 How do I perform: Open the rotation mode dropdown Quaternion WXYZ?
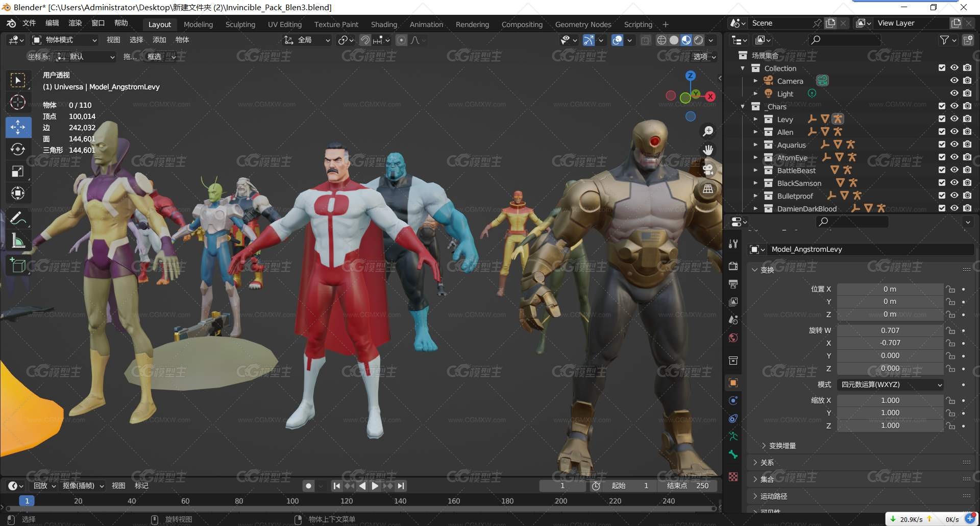pos(891,385)
